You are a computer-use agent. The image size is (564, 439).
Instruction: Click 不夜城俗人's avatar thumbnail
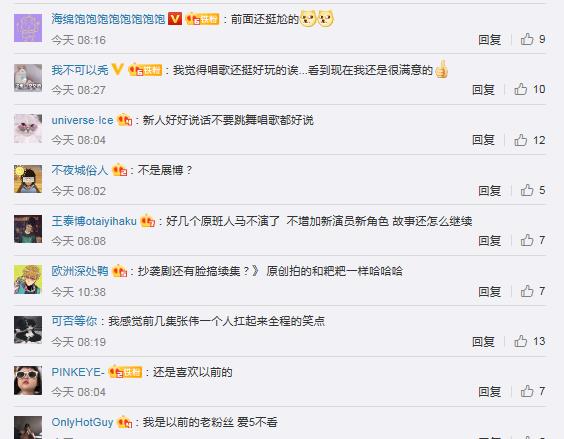[28, 179]
